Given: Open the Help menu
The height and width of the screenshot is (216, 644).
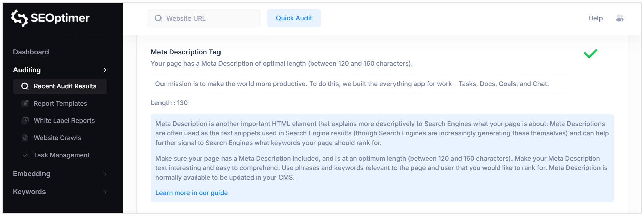Looking at the screenshot, I should tap(595, 18).
